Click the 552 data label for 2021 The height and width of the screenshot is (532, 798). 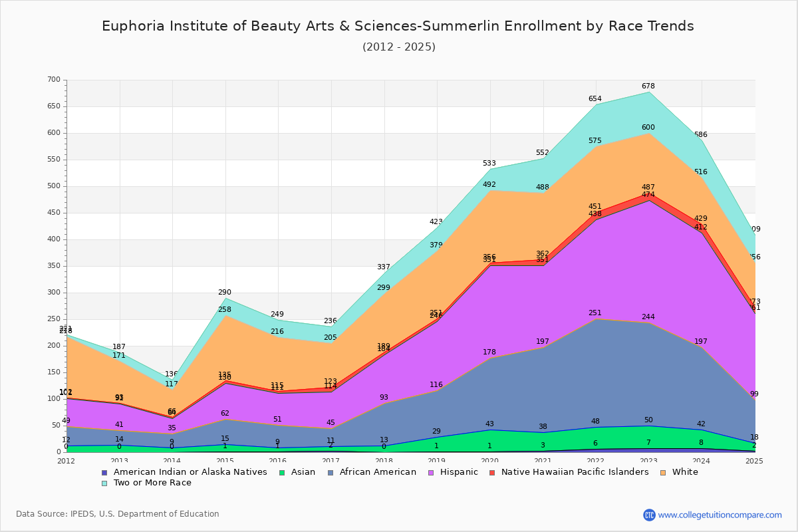click(542, 153)
